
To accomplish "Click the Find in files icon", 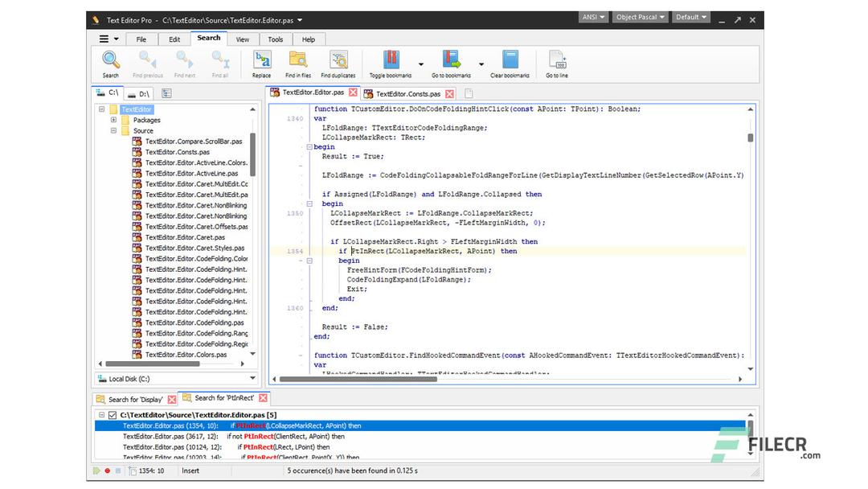I will 297,60.
